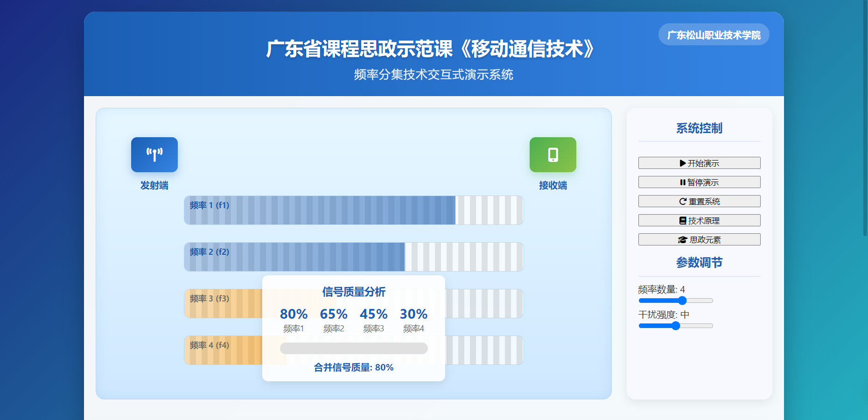Screen dimensions: 868x420
Task: Click the 干扰强度 slider handle
Action: (676, 326)
